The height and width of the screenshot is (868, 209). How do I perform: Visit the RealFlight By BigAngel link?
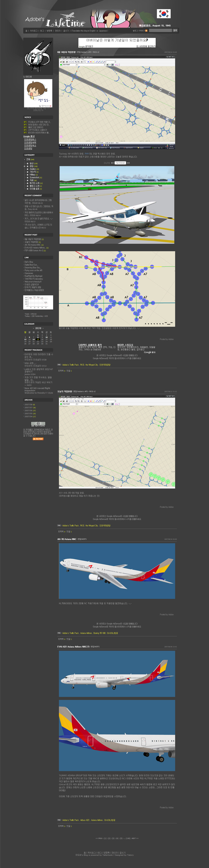pyautogui.click(x=33, y=276)
